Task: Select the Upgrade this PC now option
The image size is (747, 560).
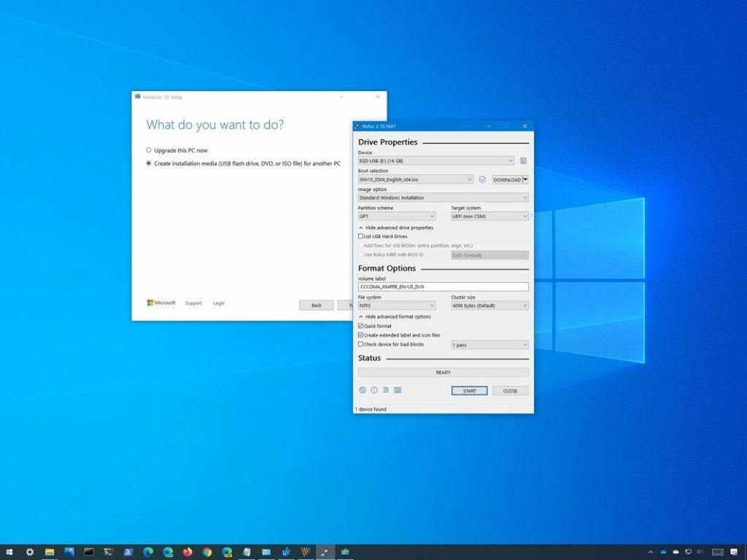Action: click(x=148, y=150)
